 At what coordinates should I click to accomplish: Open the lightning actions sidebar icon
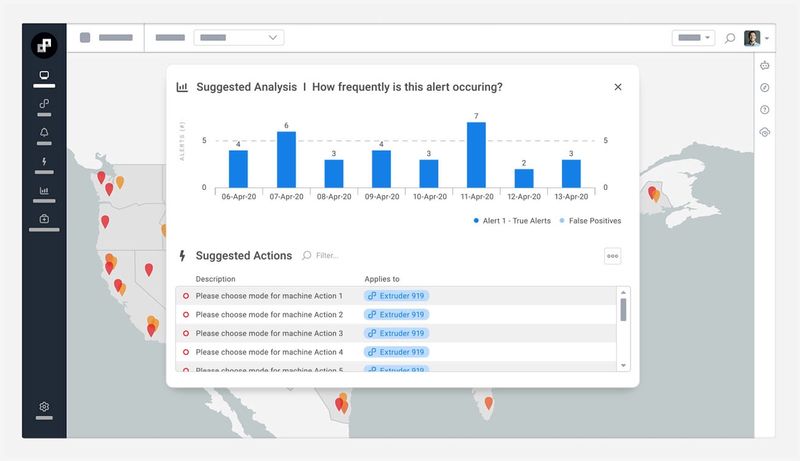coord(44,162)
